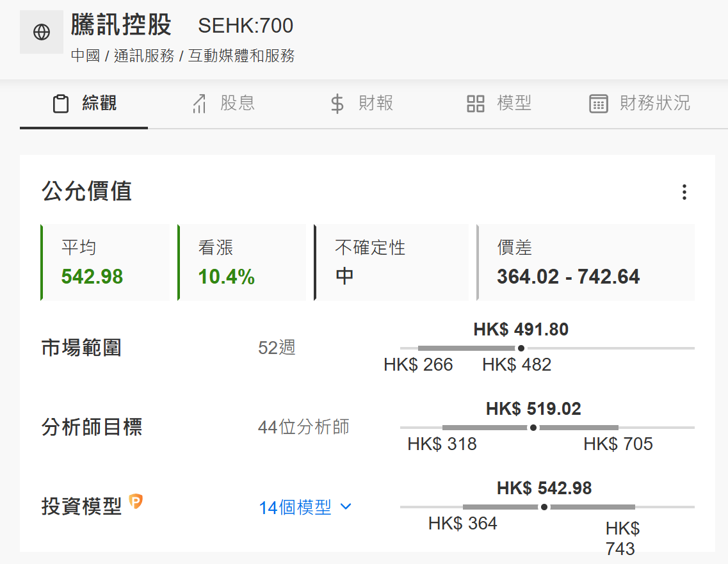Open the 綜觀 tab
728x564 pixels.
point(84,104)
